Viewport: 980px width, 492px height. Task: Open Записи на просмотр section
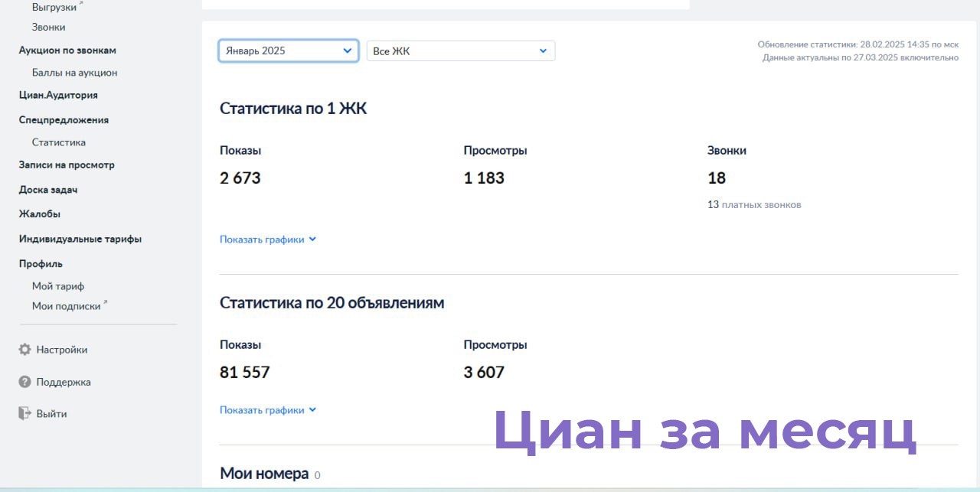point(67,165)
